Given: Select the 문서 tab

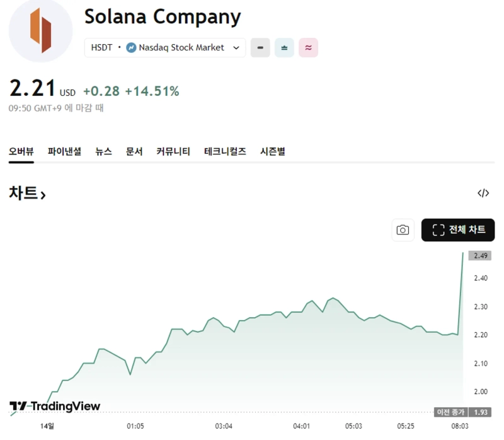Looking at the screenshot, I should (x=134, y=151).
